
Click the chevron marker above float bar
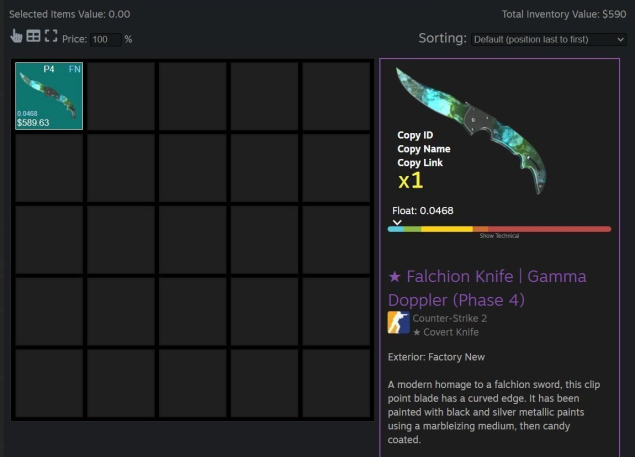coord(397,222)
